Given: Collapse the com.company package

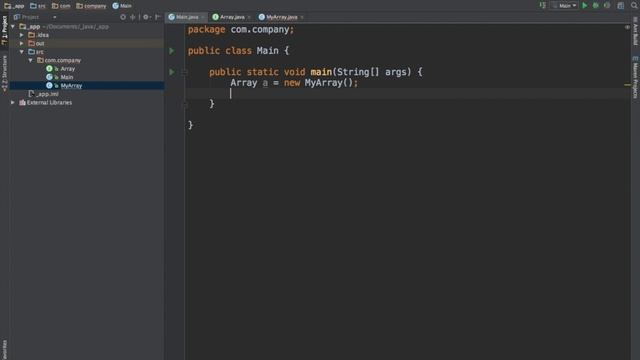Looking at the screenshot, I should [x=31, y=60].
